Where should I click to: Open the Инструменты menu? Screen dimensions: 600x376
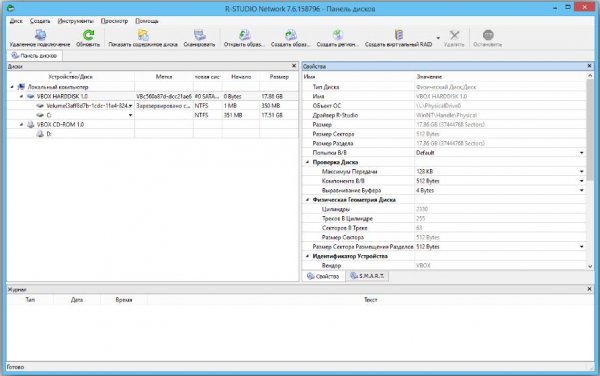coord(75,21)
